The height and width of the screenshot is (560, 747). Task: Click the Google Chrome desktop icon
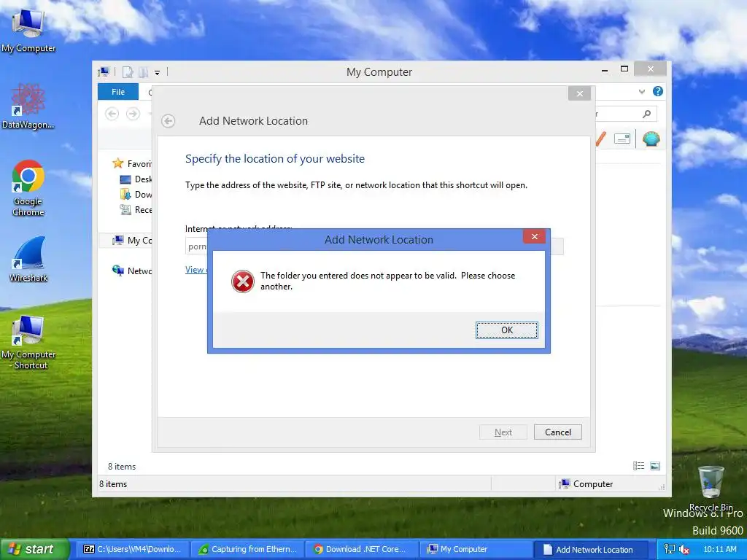[28, 188]
